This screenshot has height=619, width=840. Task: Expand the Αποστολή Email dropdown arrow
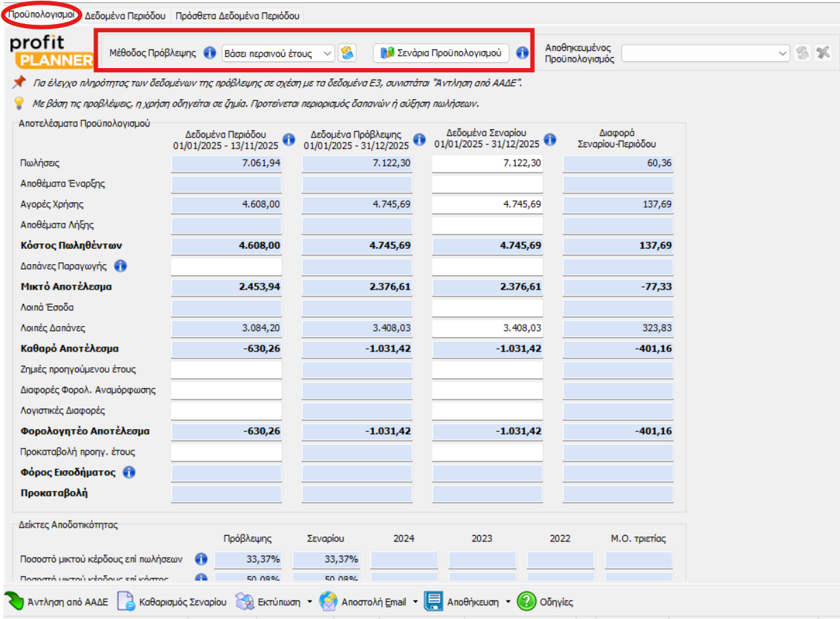click(x=415, y=602)
